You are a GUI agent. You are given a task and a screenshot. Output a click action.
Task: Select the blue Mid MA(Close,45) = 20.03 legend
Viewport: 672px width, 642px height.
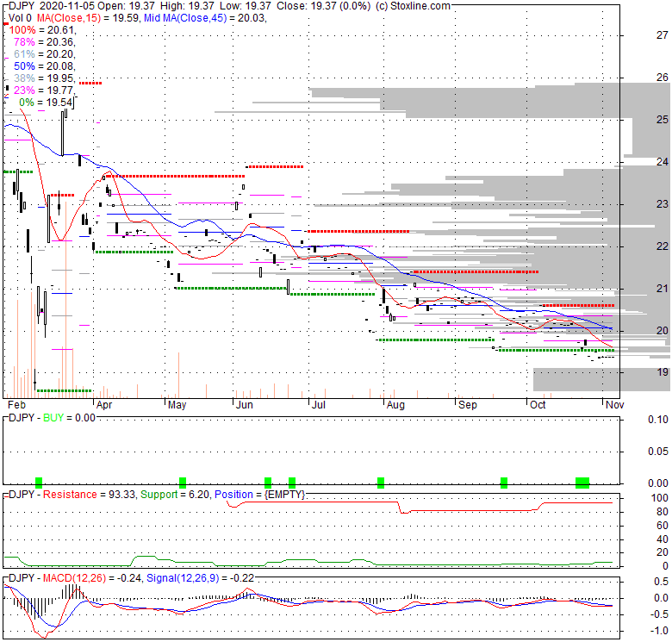coord(205,18)
